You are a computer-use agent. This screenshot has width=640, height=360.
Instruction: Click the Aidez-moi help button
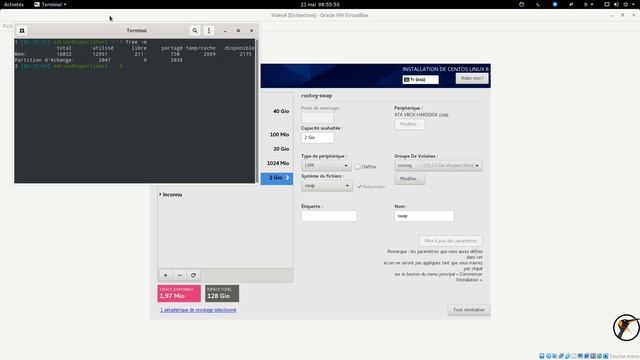(x=472, y=78)
